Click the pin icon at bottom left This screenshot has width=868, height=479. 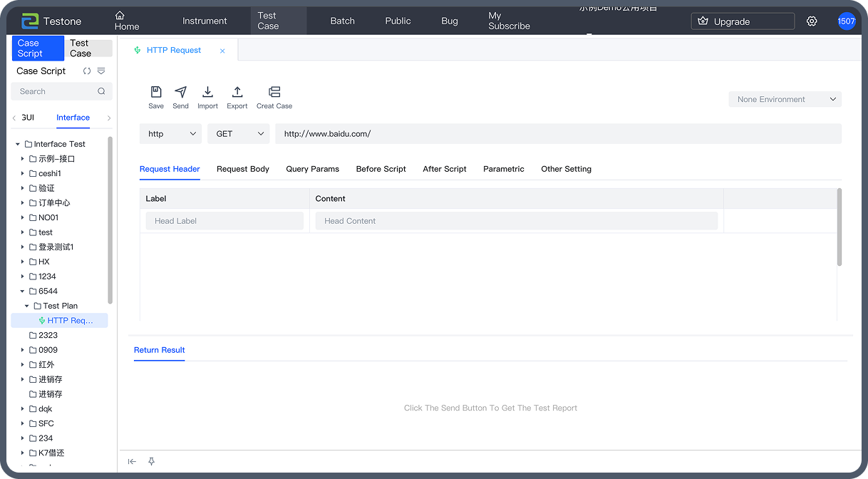(151, 461)
